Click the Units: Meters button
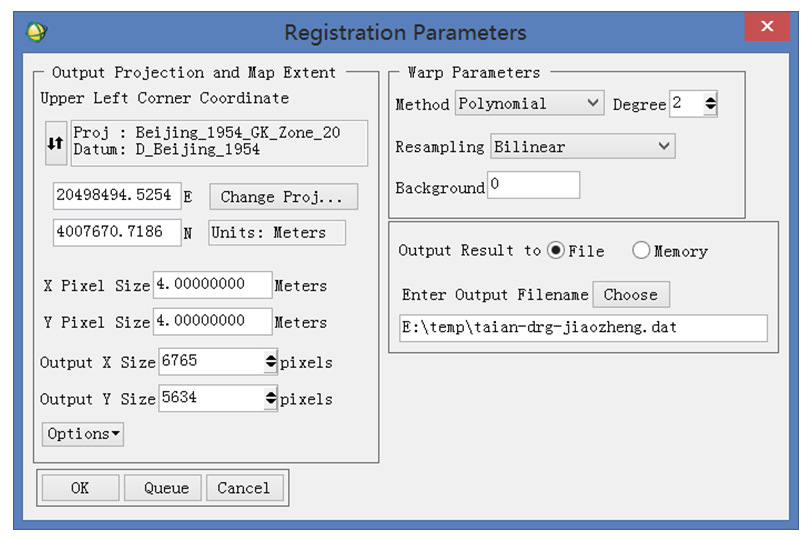Image resolution: width=807 pixels, height=540 pixels. (x=277, y=233)
